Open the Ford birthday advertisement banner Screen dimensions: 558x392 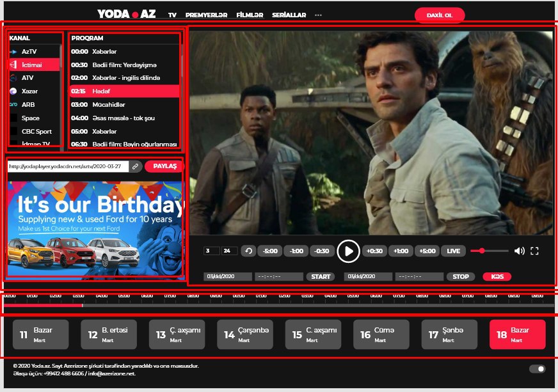pyautogui.click(x=96, y=230)
